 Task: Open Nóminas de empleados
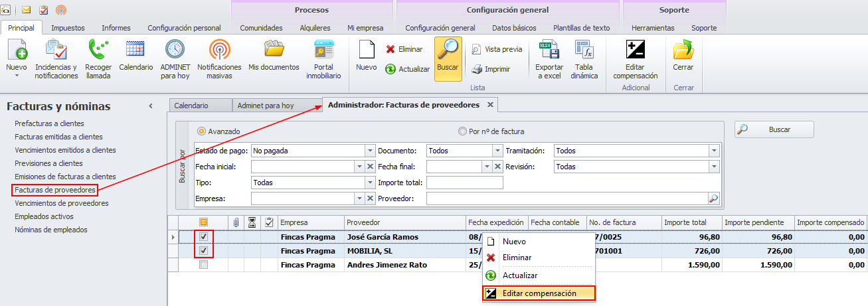coord(51,230)
